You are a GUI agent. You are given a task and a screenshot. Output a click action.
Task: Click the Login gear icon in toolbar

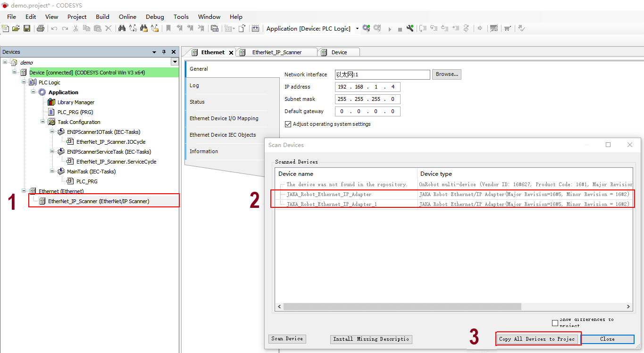tap(366, 28)
